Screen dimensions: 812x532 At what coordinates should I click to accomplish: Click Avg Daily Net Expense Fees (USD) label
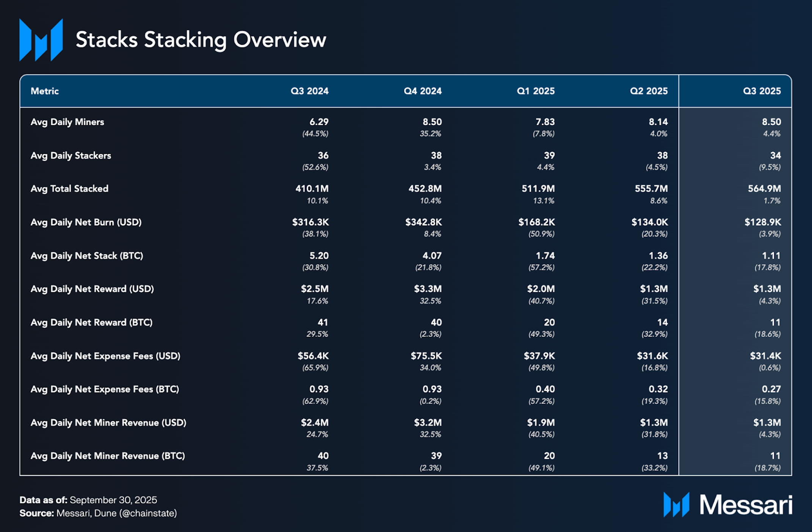point(105,356)
